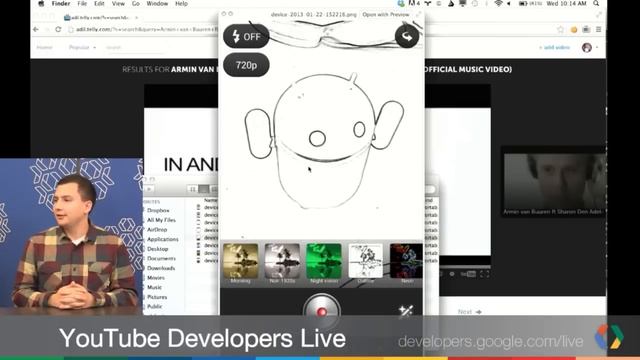This screenshot has height=360, width=640.
Task: Open Pictures in Finder sidebar
Action: point(157,297)
